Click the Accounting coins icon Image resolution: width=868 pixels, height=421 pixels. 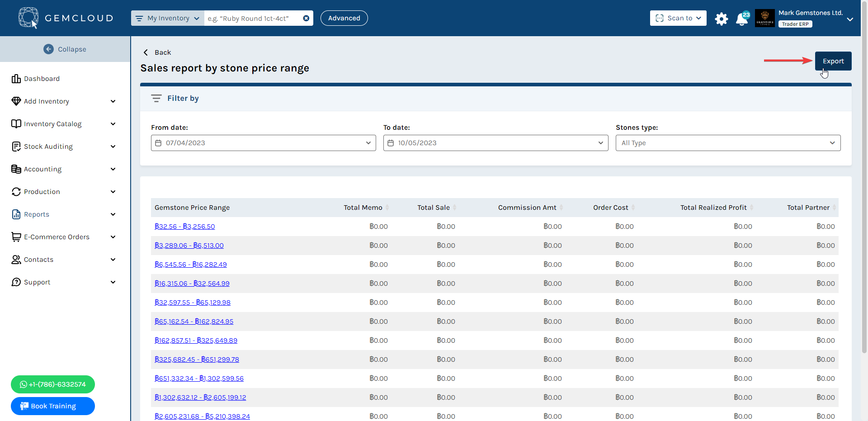click(x=16, y=169)
